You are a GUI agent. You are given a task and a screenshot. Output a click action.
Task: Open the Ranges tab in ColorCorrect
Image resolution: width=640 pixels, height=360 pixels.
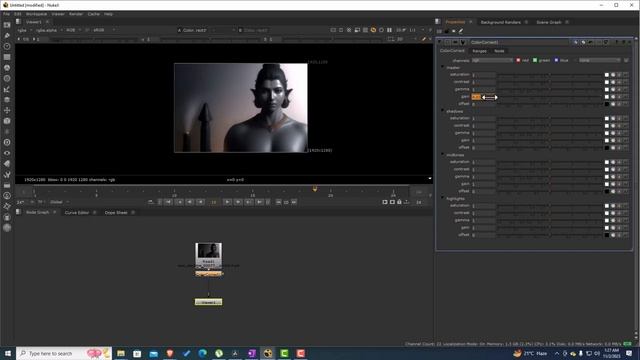tap(480, 51)
